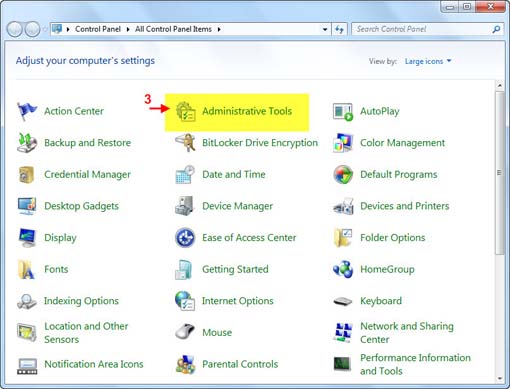Open the View by Large icons dropdown
510x389 pixels.
(x=428, y=61)
